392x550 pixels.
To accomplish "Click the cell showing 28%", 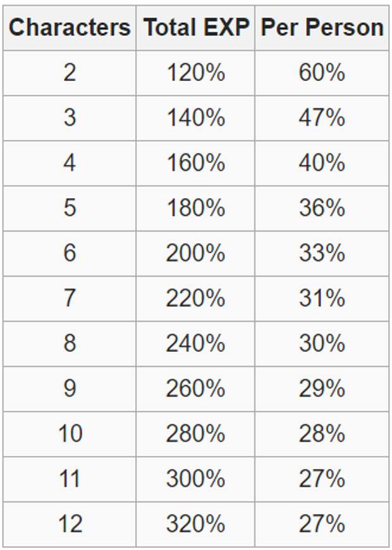I will (x=322, y=434).
